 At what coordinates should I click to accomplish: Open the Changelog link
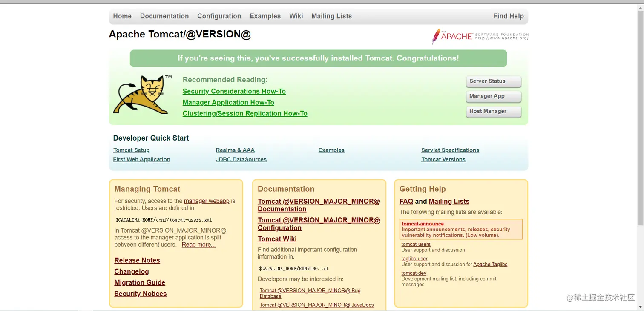point(132,271)
